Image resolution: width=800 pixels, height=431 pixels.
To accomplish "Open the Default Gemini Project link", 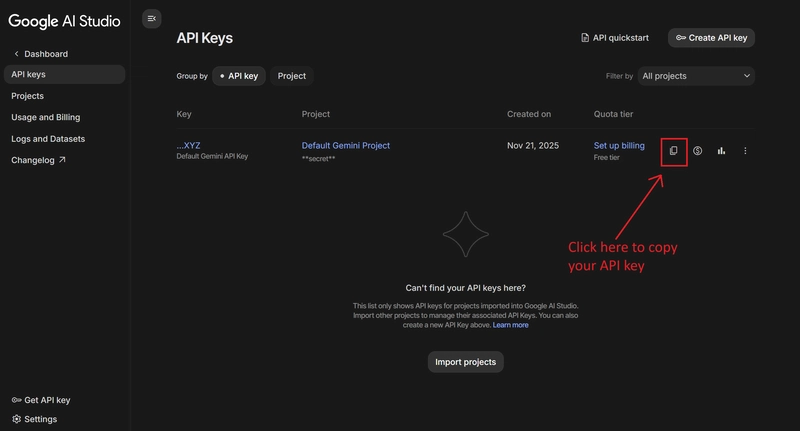I will pos(345,145).
